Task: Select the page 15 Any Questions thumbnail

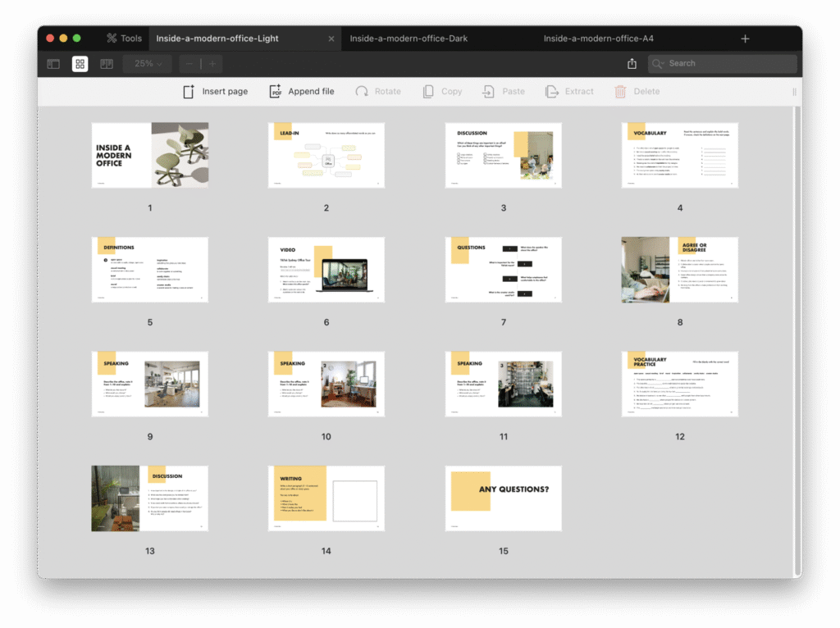Action: [503, 498]
